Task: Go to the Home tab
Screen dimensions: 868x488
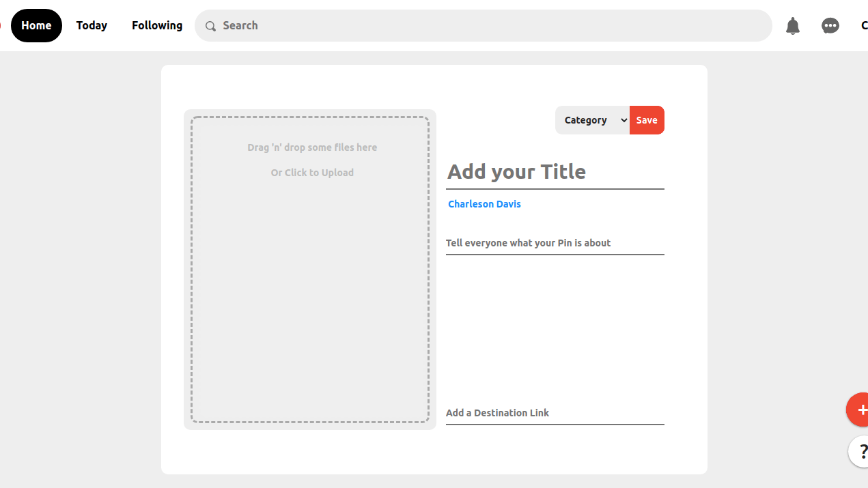Action: (36, 26)
